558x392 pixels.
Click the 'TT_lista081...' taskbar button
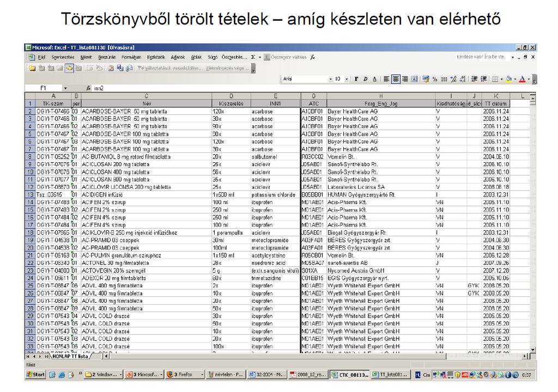(390, 375)
